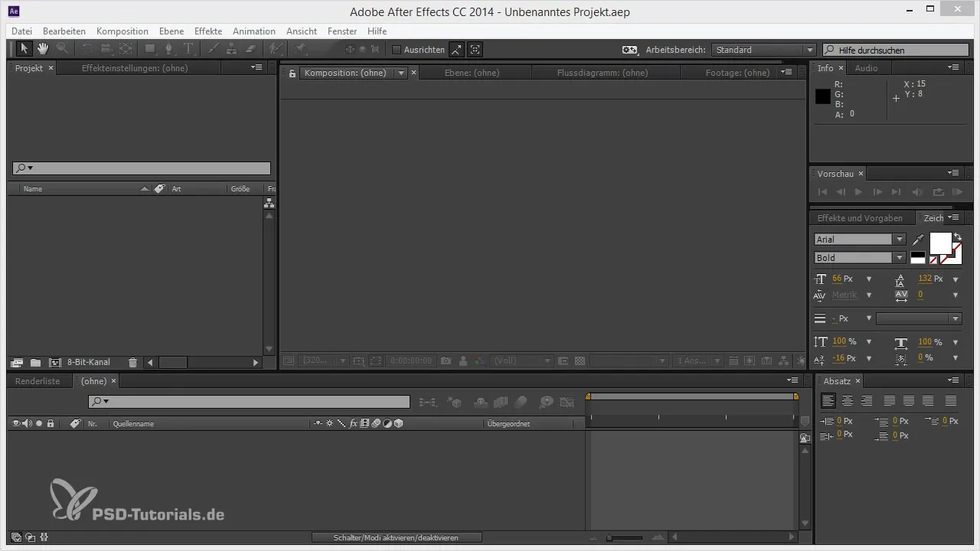Click the Hilfe durchsuchen search field
This screenshot has width=980, height=551.
coord(896,50)
